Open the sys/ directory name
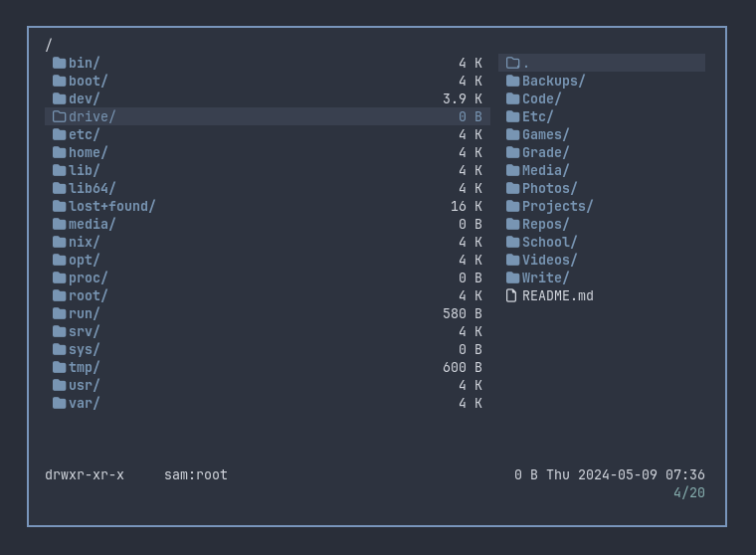Screen dimensions: 756x555 coord(84,349)
